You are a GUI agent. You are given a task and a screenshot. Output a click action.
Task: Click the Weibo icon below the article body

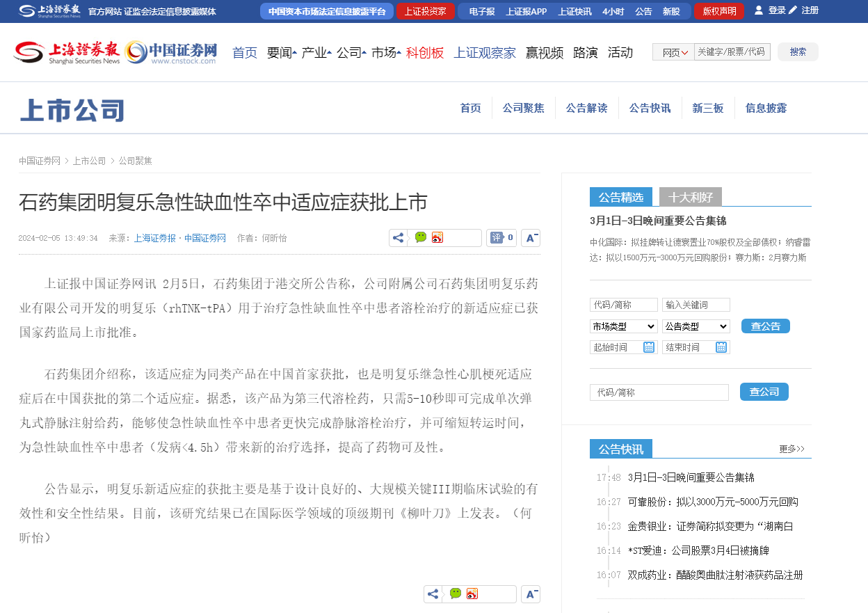tap(472, 594)
